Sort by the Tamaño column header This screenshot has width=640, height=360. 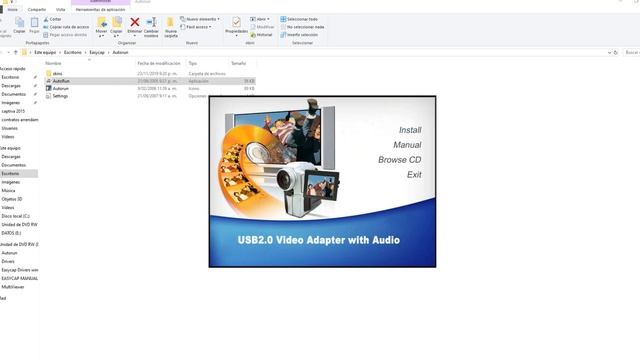coord(238,63)
